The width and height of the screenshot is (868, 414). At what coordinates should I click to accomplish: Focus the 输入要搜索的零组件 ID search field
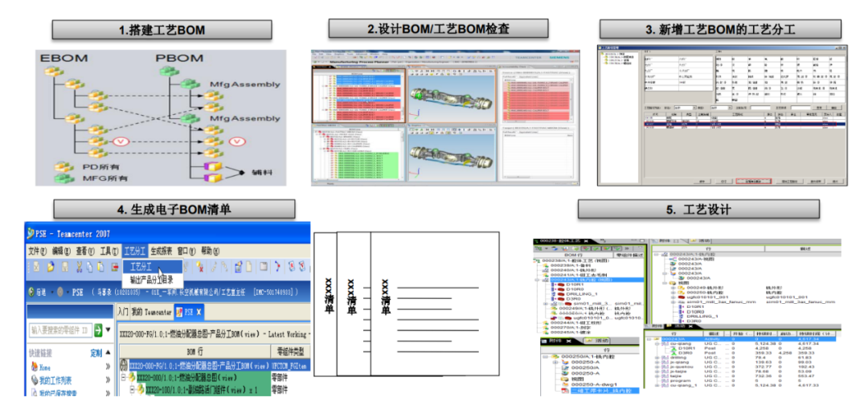tap(60, 330)
